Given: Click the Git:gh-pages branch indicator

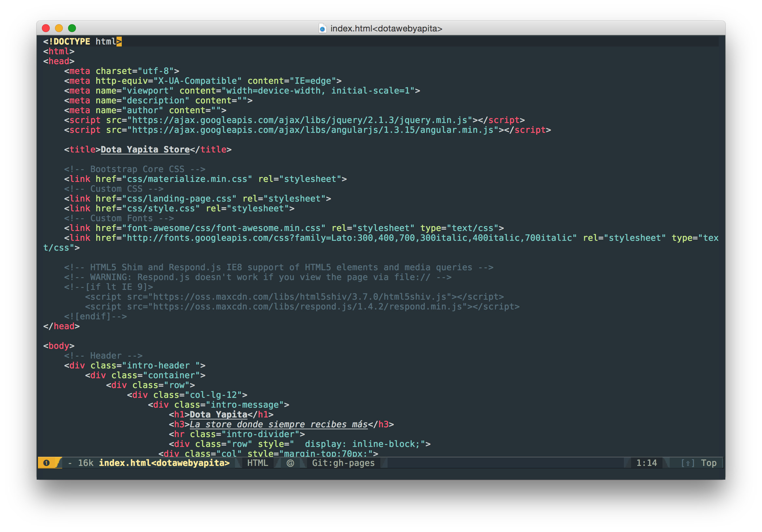Looking at the screenshot, I should click(343, 463).
